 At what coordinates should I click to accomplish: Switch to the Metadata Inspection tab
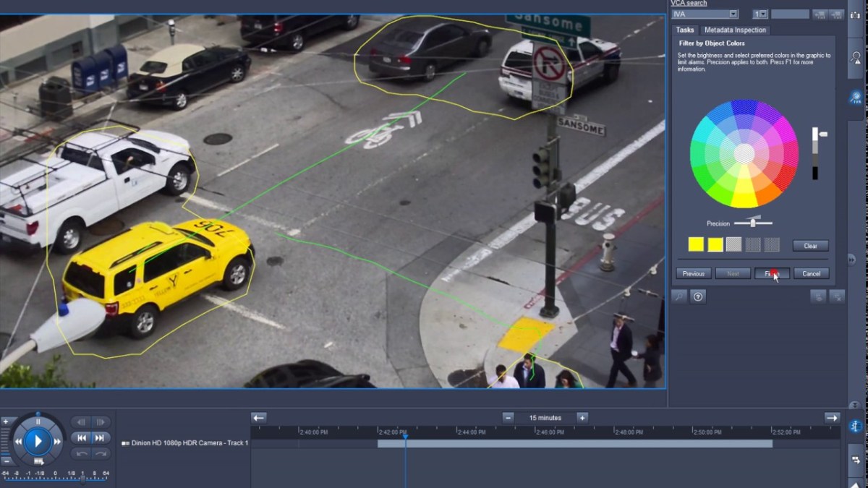pyautogui.click(x=736, y=30)
